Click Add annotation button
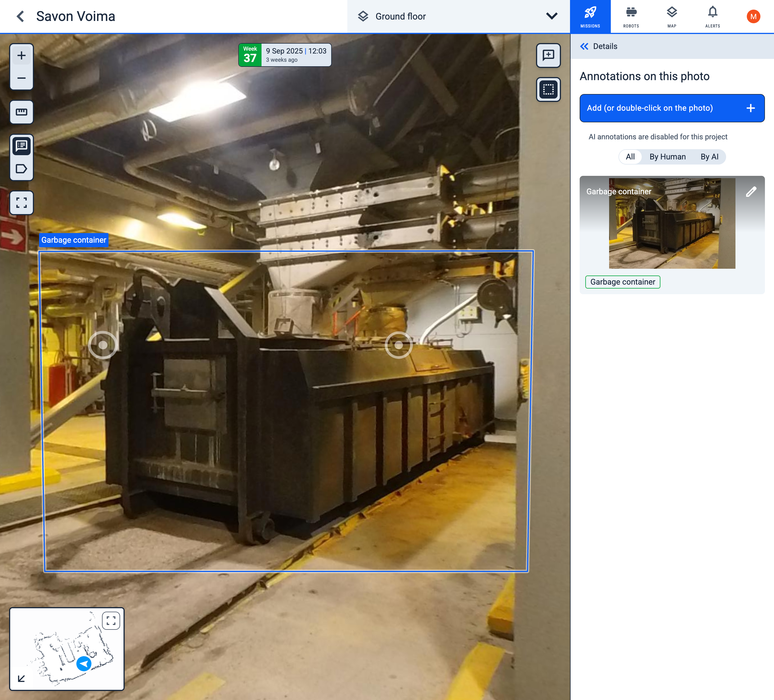 coord(671,108)
